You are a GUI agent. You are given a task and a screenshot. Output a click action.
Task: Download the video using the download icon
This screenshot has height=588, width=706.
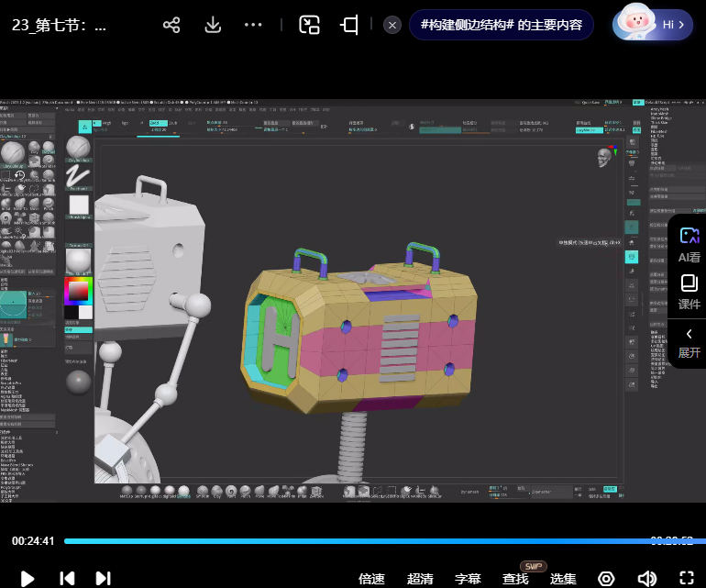(213, 25)
